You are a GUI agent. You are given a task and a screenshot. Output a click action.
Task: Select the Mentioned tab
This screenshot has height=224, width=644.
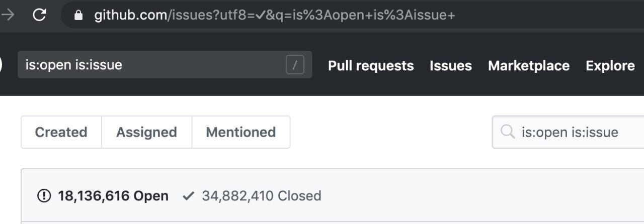click(x=241, y=132)
